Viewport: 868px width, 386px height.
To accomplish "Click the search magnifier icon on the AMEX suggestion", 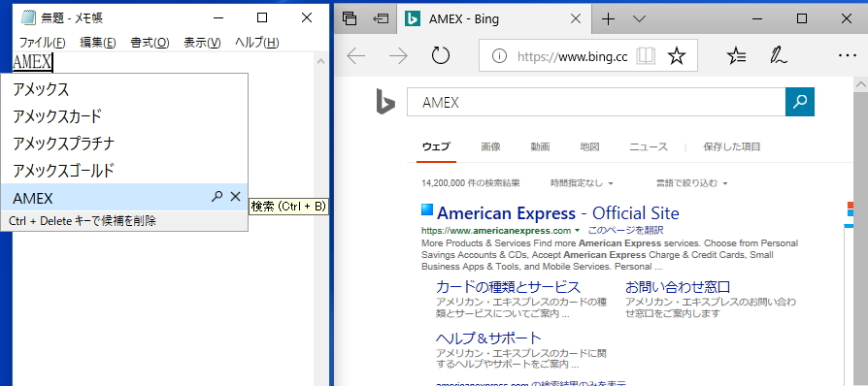I will (x=217, y=196).
